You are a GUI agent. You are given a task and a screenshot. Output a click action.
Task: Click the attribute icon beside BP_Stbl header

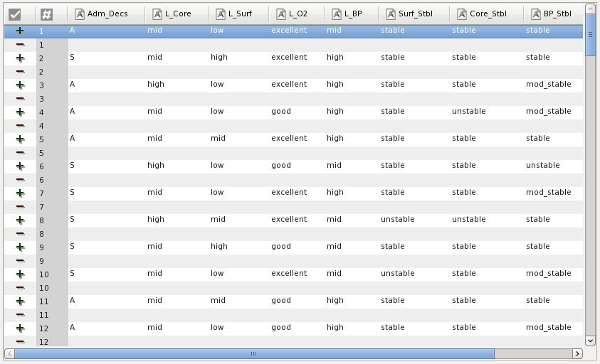536,14
